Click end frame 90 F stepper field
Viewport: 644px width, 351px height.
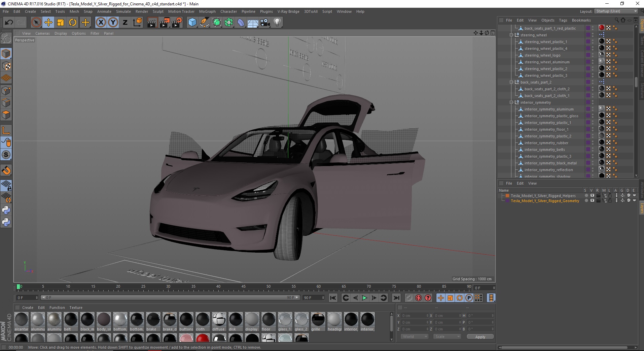(x=314, y=298)
